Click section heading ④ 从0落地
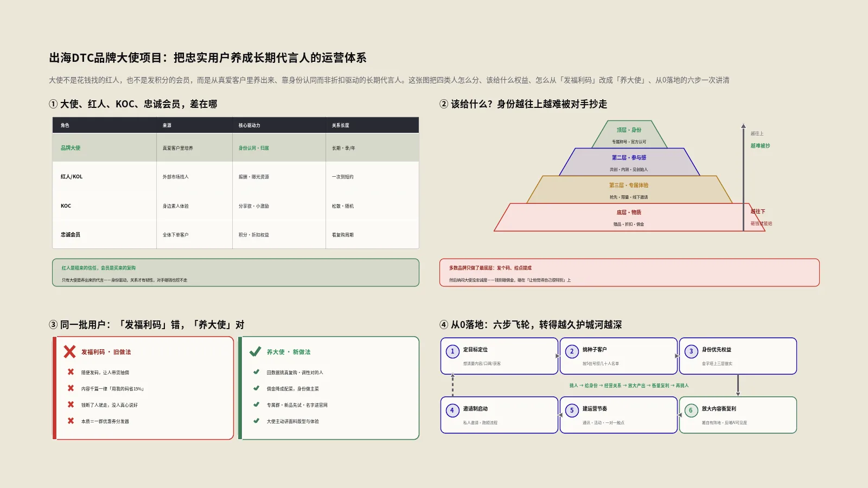Viewport: 868px width, 488px height. (531, 324)
